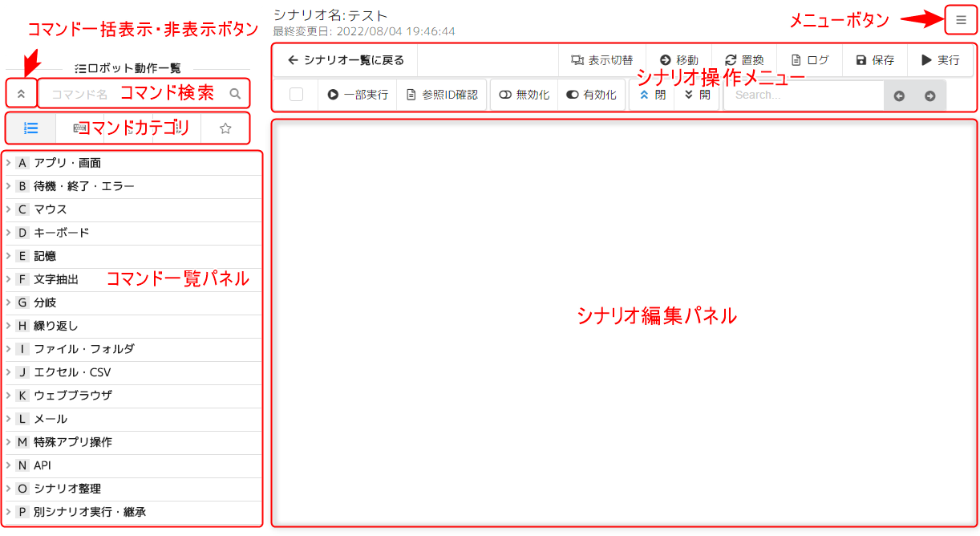Disable selected commands with 無効化
Screen dimensions: 980x536
pos(524,95)
